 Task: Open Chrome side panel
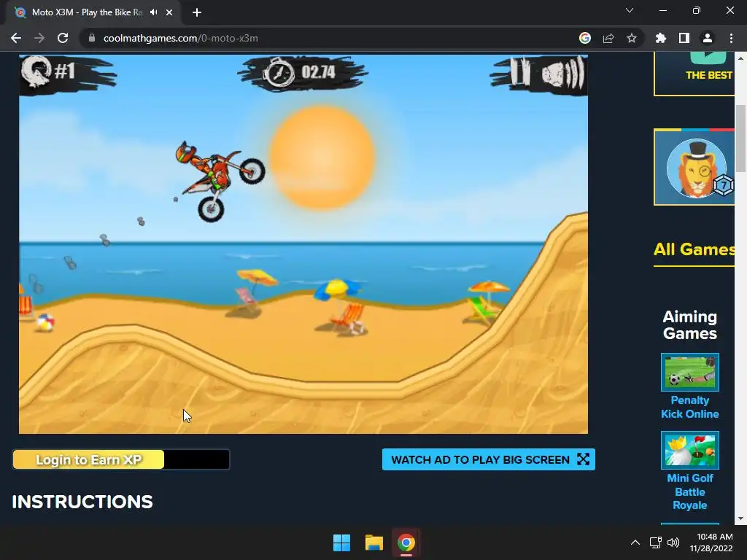[684, 38]
